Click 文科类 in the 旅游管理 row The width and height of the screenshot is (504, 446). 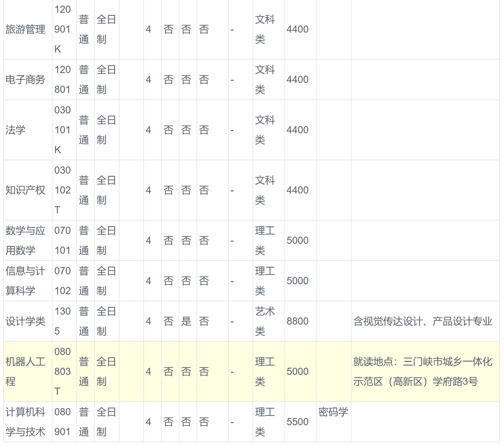click(x=265, y=30)
